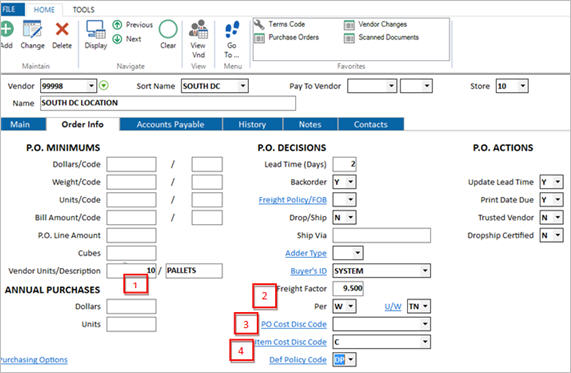Click the Def Policy Code link
This screenshot has height=373, width=571.
298,360
